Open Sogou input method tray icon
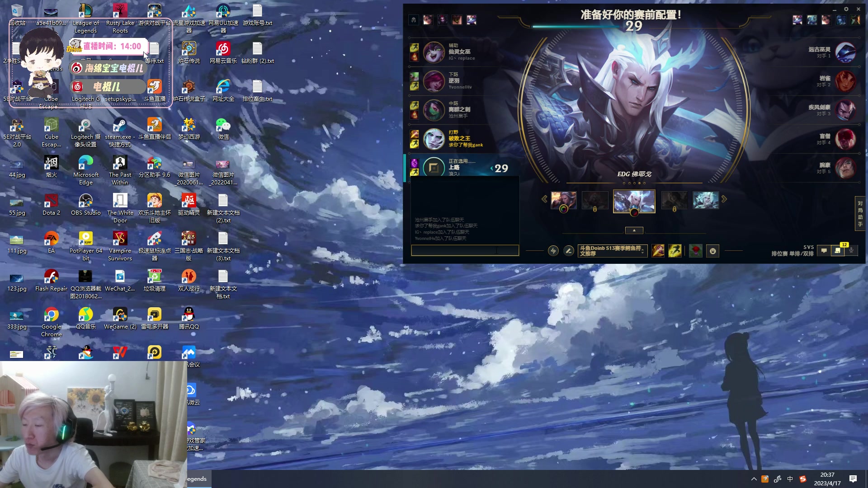Viewport: 868px width, 488px height. pos(803,479)
